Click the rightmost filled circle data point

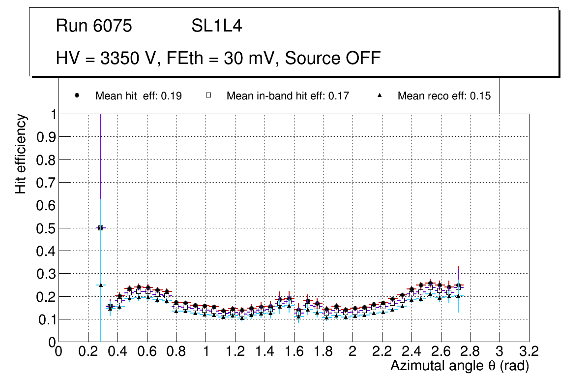pyautogui.click(x=458, y=285)
